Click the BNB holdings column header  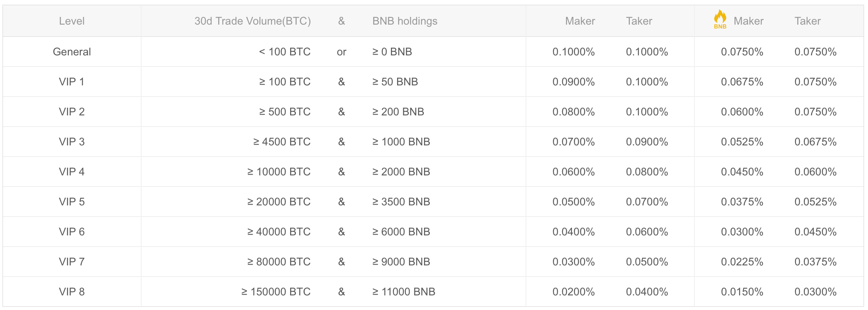pyautogui.click(x=405, y=21)
